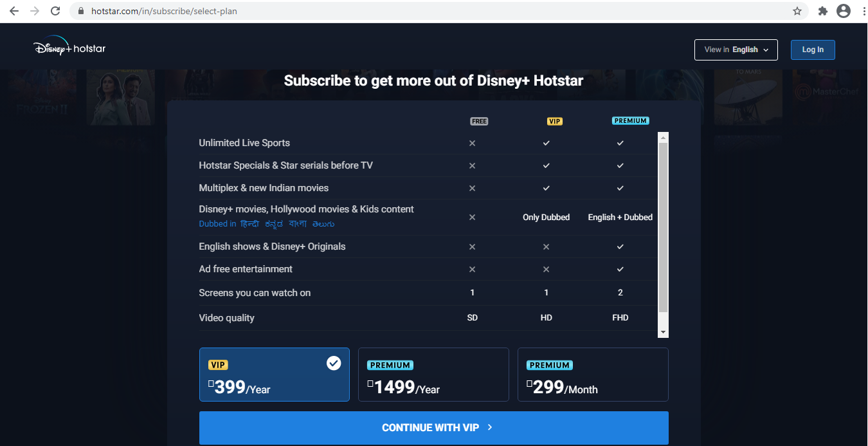Click the Log In button
Image resolution: width=868 pixels, height=446 pixels.
click(x=813, y=50)
